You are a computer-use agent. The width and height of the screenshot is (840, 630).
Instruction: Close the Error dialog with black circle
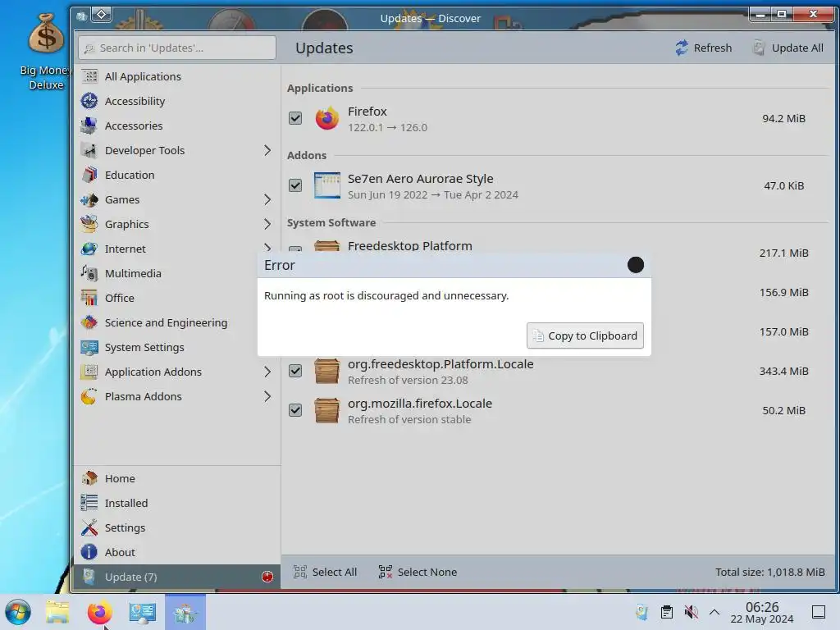(x=636, y=265)
